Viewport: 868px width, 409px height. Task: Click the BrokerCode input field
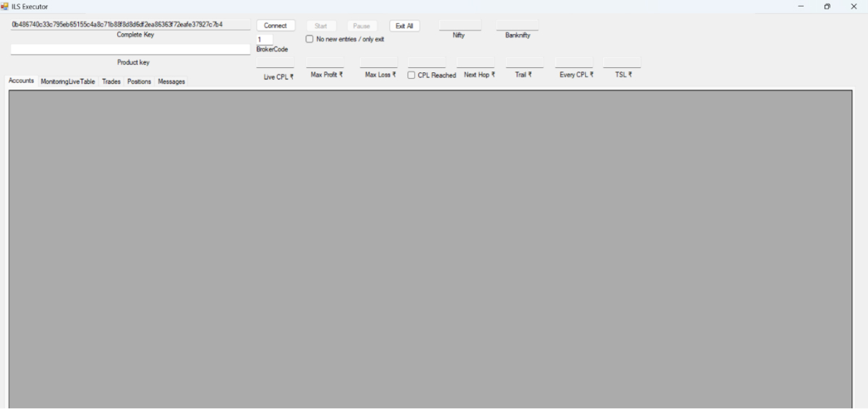(x=265, y=40)
